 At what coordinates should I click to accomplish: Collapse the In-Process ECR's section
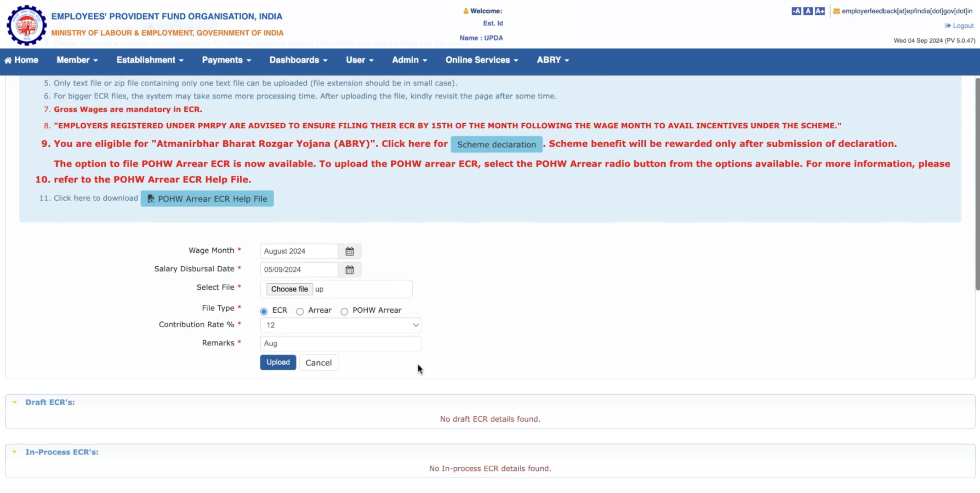(15, 452)
